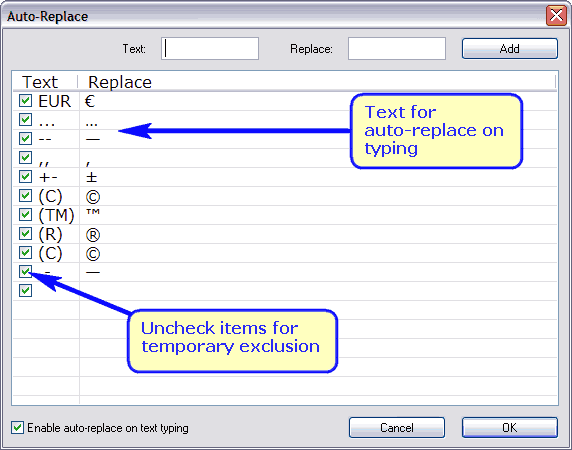This screenshot has height=450, width=572.
Task: Toggle the checkbox for the double-comma entry
Action: point(25,158)
